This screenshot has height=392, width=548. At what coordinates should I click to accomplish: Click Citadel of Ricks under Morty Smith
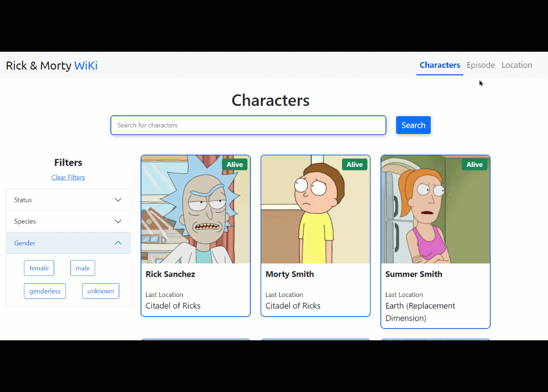click(293, 306)
